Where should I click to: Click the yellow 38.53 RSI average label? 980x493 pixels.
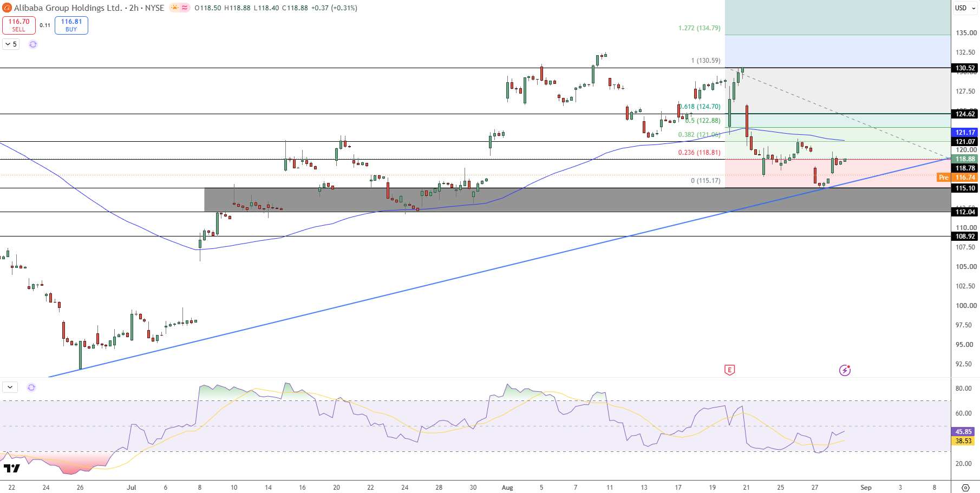(964, 441)
